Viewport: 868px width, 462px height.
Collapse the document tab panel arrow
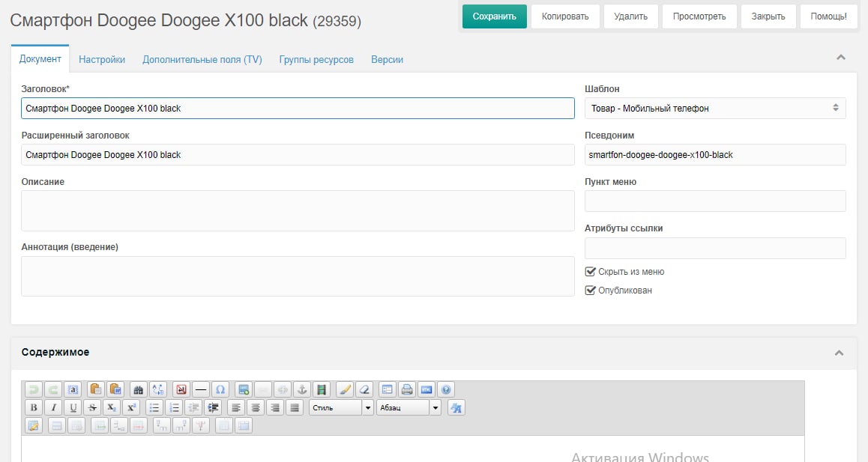841,57
